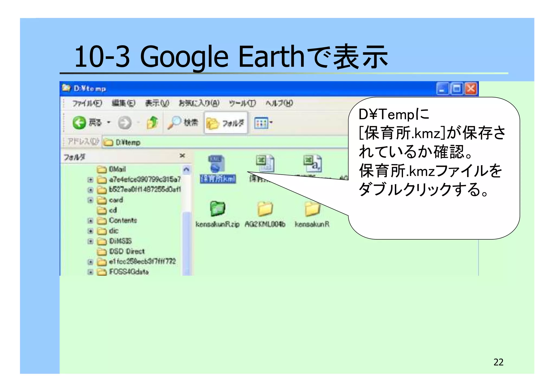The width and height of the screenshot is (555, 392).
Task: Expand the DiMSIS folder node
Action: (90, 241)
